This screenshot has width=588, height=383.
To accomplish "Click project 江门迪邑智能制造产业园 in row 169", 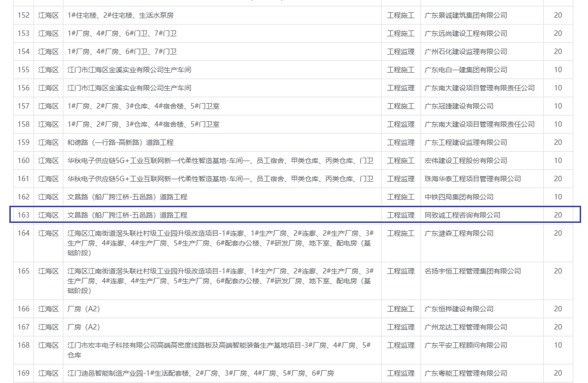I will pos(200,373).
